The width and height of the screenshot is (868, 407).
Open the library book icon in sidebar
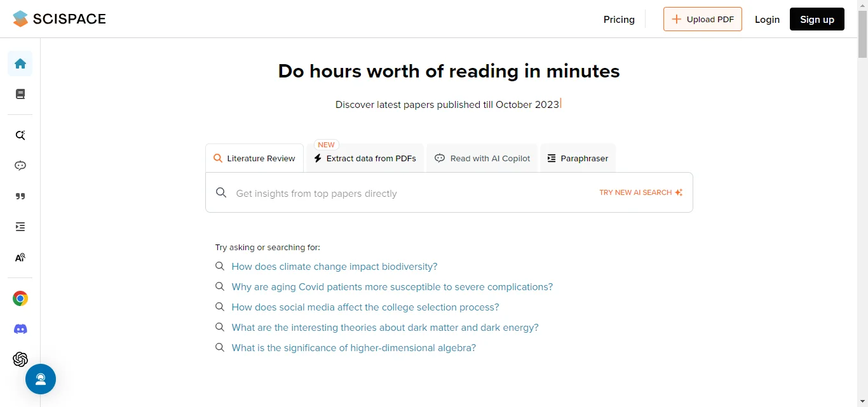click(x=20, y=94)
